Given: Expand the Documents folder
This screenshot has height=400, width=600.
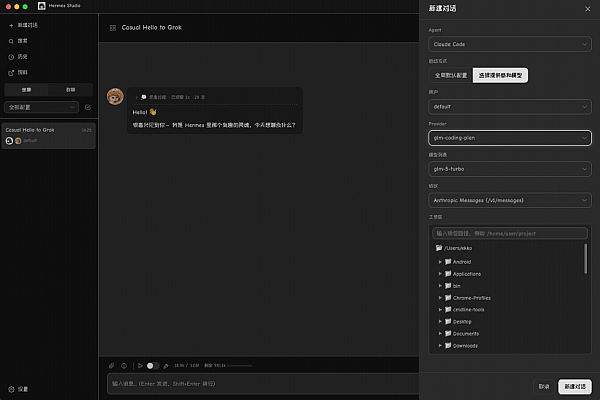Looking at the screenshot, I should [x=440, y=333].
